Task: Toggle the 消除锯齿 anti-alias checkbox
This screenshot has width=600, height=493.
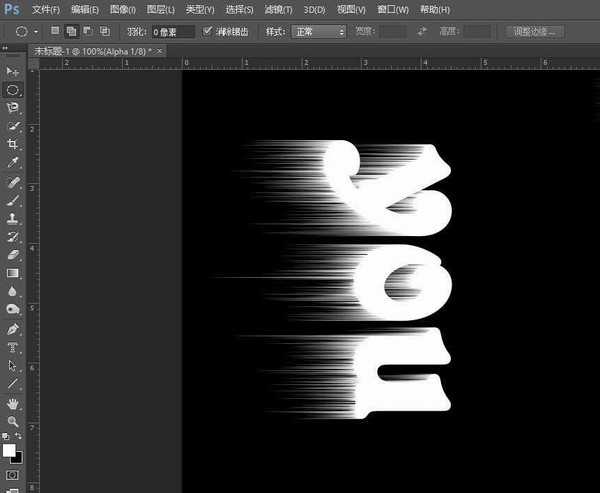Action: click(x=207, y=32)
